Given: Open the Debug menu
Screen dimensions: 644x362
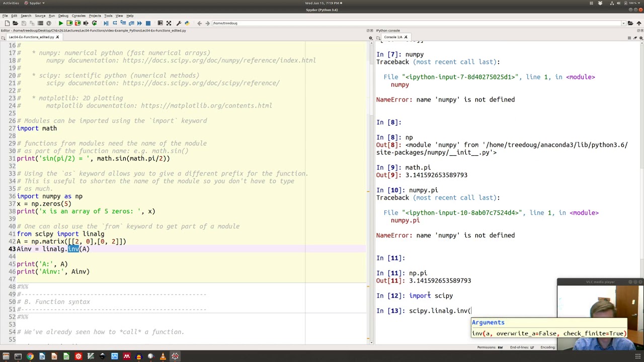Looking at the screenshot, I should click(63, 16).
